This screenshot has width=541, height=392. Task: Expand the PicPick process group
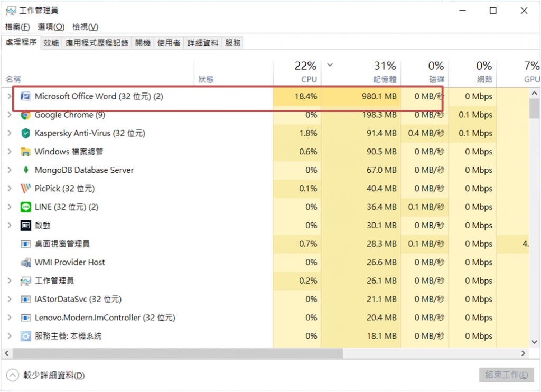pos(10,189)
